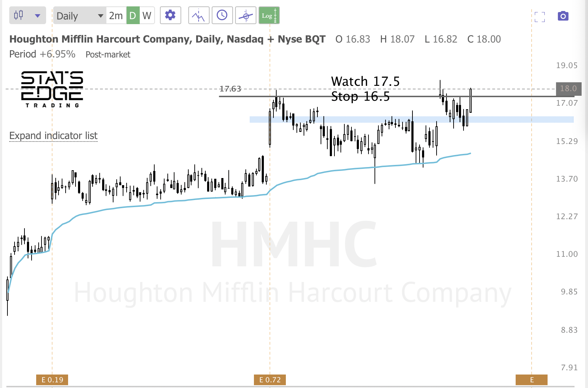This screenshot has height=388, width=588.
Task: Click the E 0.72 earnings marker
Action: (x=270, y=380)
